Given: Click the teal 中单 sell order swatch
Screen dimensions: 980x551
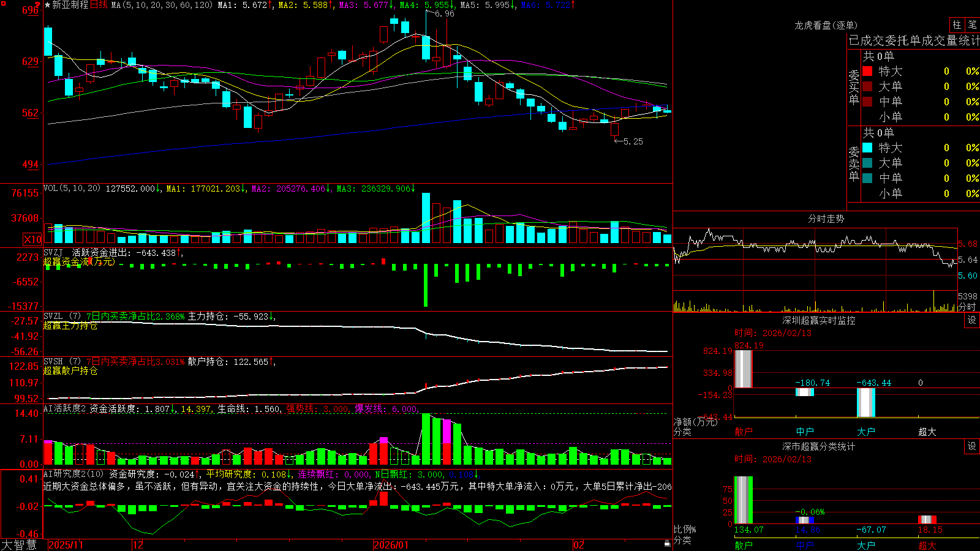Looking at the screenshot, I should pyautogui.click(x=867, y=178).
